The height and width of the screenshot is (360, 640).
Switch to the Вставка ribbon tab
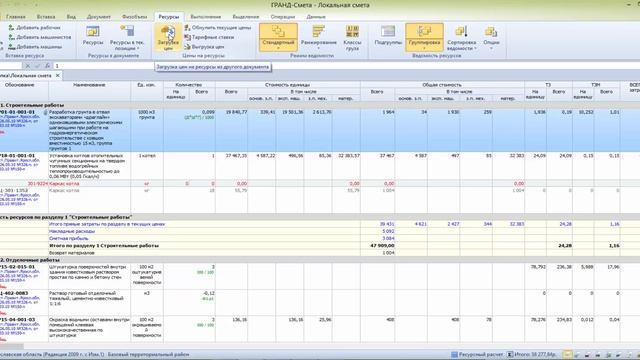pyautogui.click(x=46, y=17)
